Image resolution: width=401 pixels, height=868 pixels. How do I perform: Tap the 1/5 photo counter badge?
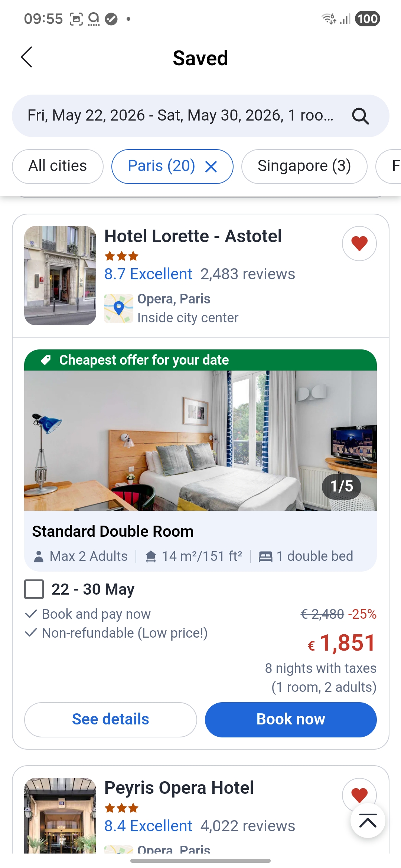tap(341, 486)
